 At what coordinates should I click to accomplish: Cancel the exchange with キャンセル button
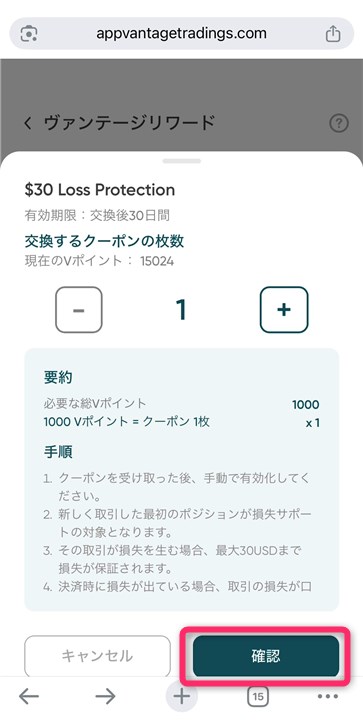97,656
